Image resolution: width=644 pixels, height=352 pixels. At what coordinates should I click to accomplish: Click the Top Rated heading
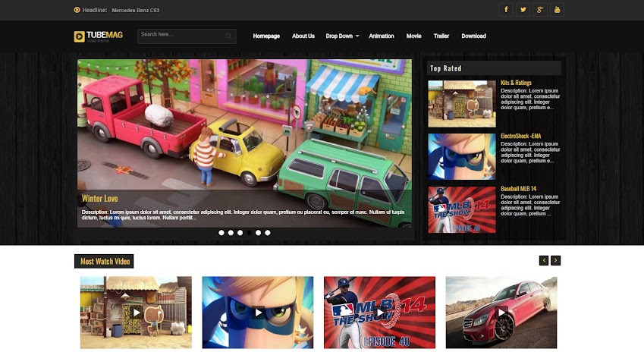[445, 68]
